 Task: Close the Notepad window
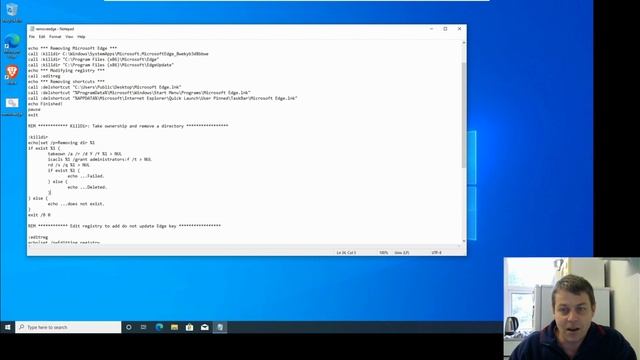point(459,29)
